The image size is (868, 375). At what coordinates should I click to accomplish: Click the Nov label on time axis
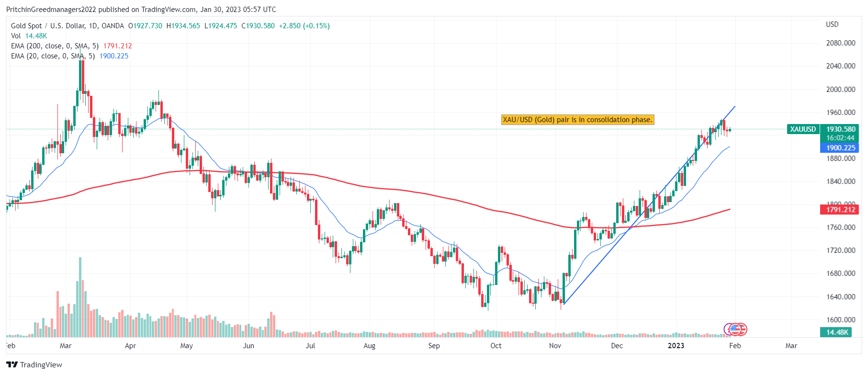555,346
